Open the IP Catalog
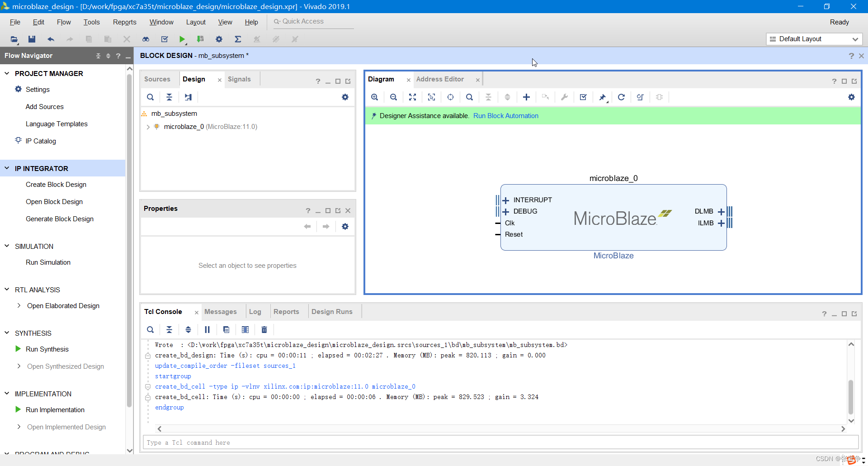868x466 pixels. pos(41,141)
